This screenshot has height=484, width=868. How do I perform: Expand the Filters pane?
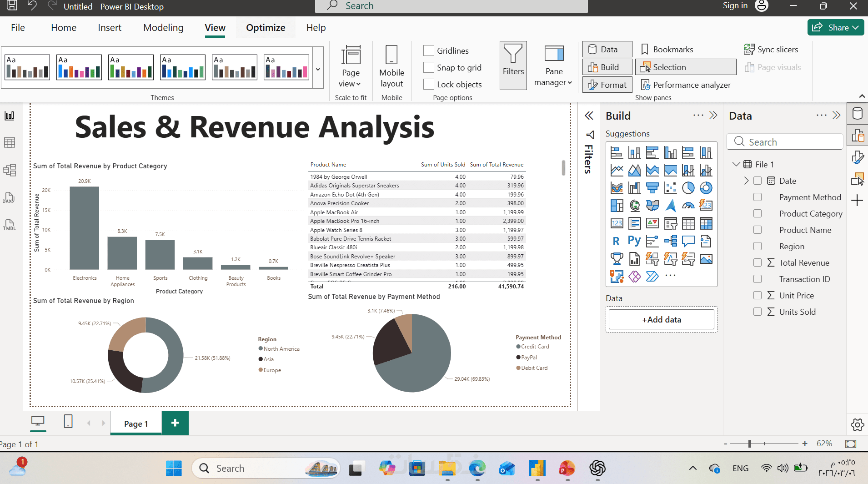pos(589,116)
